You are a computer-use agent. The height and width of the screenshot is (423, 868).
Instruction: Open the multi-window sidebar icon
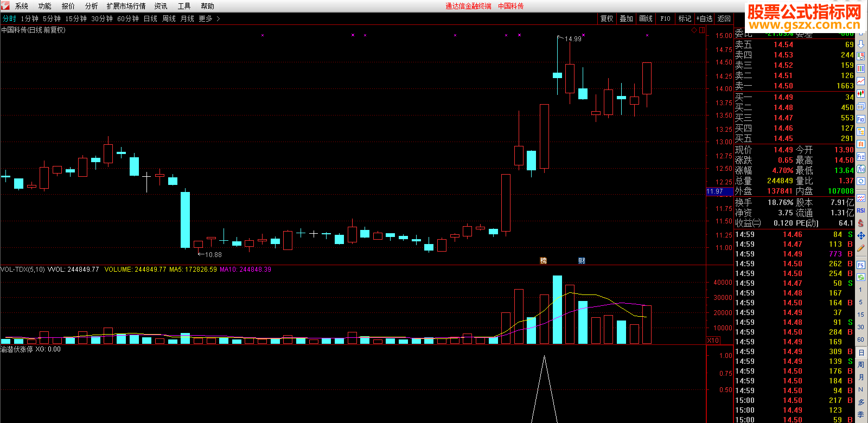[861, 106]
